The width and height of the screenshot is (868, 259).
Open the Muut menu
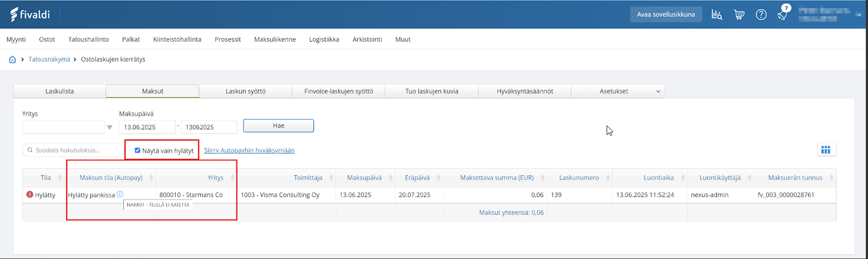[403, 39]
